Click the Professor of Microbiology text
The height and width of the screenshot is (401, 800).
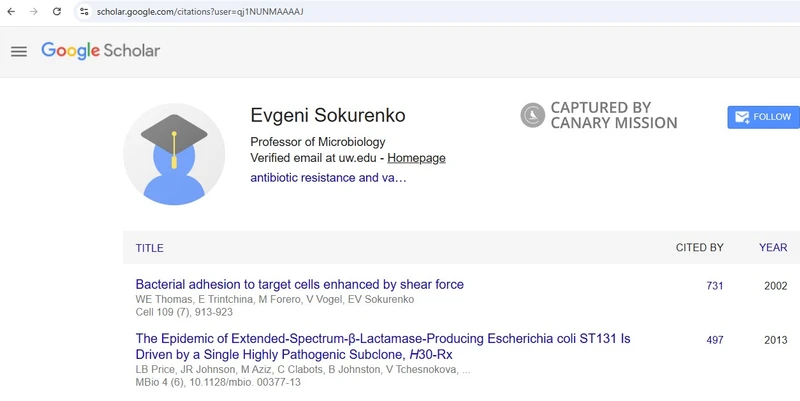(x=317, y=142)
